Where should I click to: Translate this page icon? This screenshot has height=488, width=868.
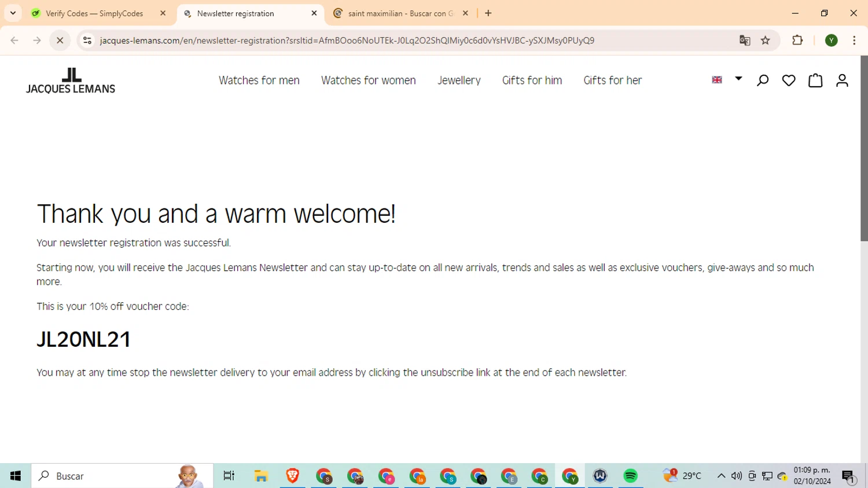click(x=745, y=41)
